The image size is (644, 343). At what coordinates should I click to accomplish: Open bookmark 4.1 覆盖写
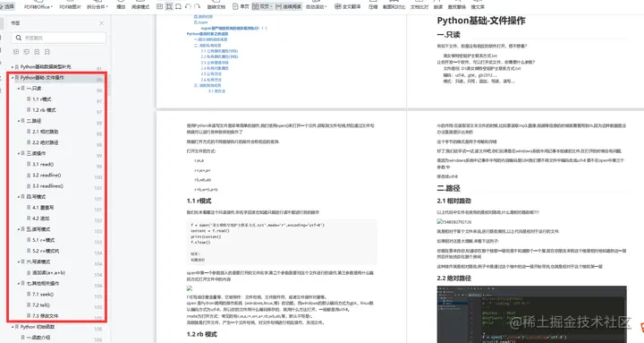point(43,208)
